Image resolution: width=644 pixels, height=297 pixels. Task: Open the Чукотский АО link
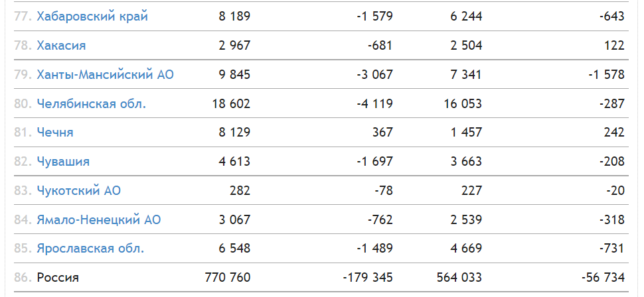[78, 191]
